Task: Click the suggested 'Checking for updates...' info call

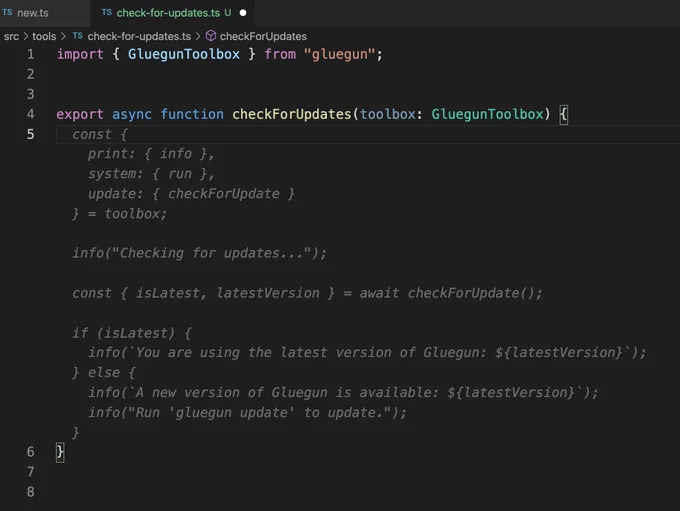Action: [x=199, y=253]
